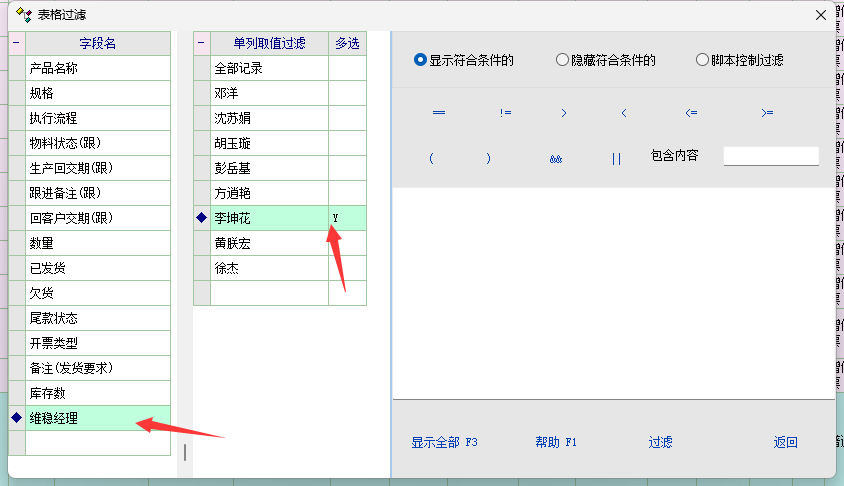Collapse the 字段名 list with minus button
Viewport: 844px width, 486px height.
coord(16,43)
